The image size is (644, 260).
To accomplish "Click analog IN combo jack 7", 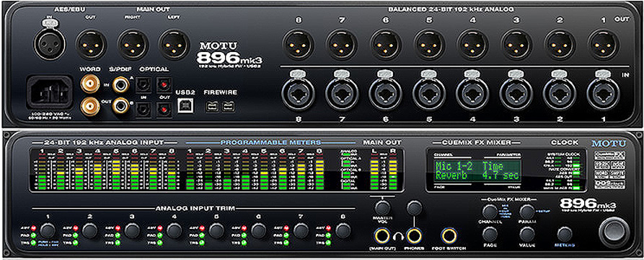I will click(342, 94).
